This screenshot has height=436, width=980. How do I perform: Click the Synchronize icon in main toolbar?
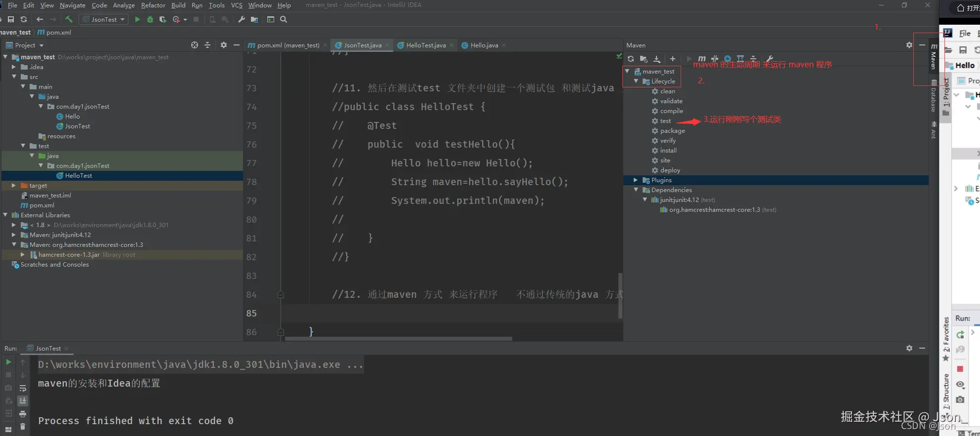(24, 19)
